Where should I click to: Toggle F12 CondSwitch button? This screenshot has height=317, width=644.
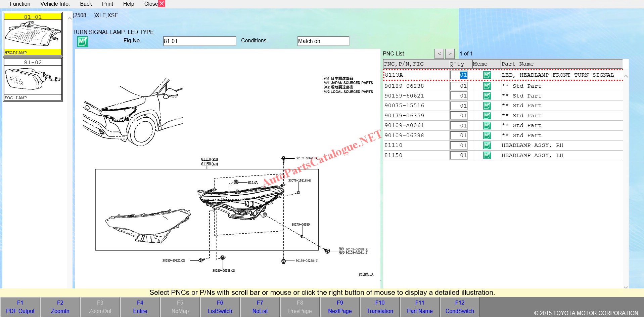coord(460,307)
